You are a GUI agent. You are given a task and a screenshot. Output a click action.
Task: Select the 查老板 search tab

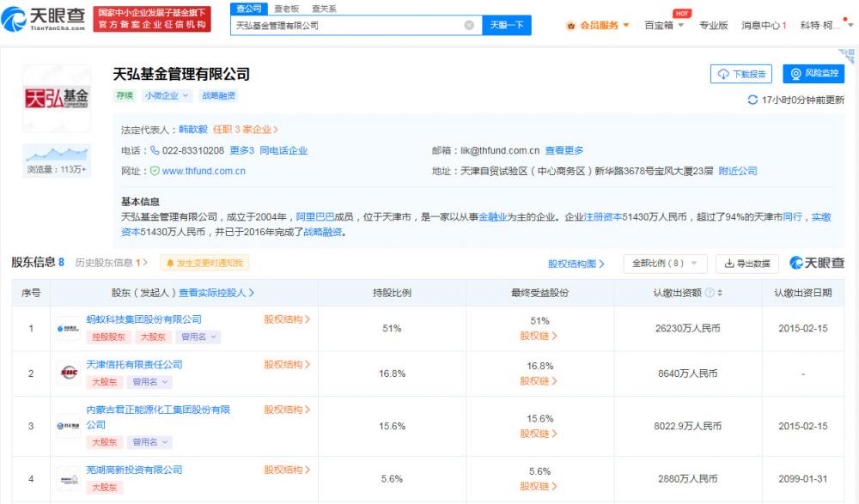pos(287,9)
